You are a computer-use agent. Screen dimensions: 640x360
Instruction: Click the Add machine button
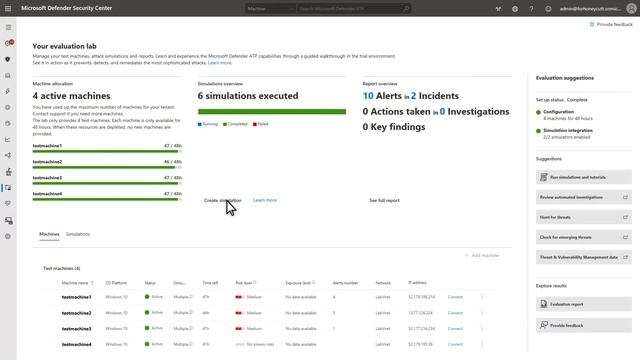tap(482, 256)
